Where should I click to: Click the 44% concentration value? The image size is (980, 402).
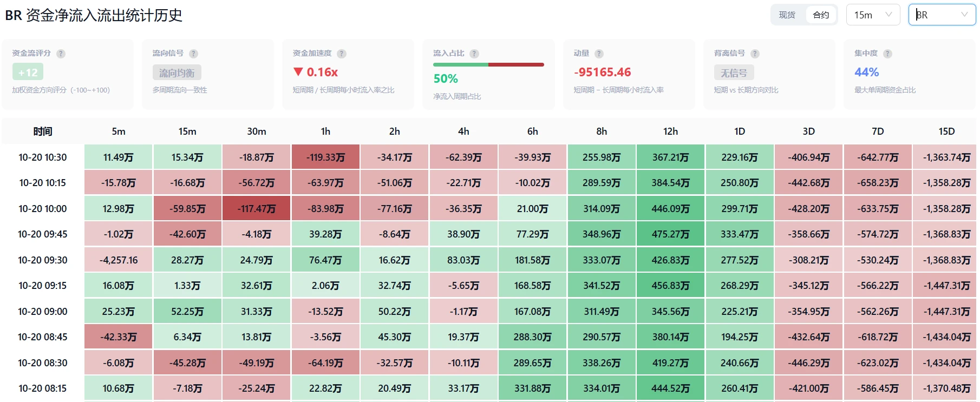pyautogui.click(x=866, y=72)
